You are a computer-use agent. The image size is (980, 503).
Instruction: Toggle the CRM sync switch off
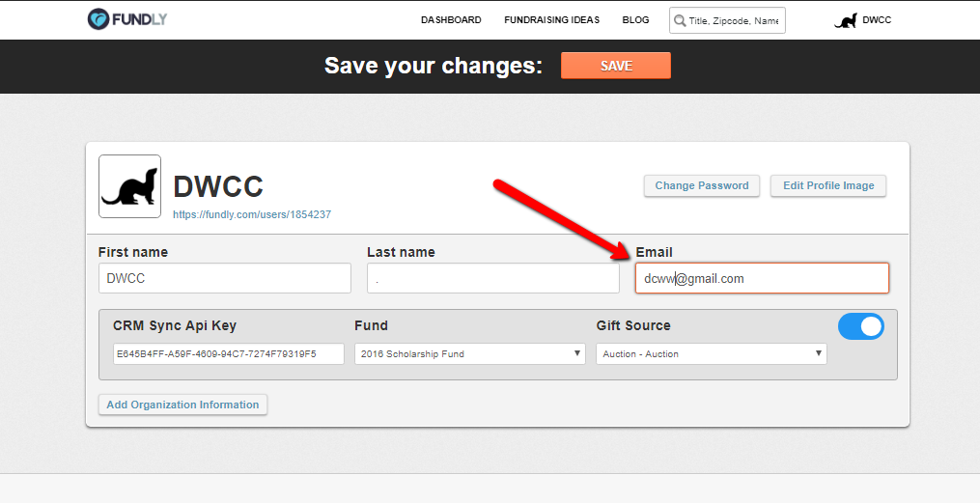861,326
